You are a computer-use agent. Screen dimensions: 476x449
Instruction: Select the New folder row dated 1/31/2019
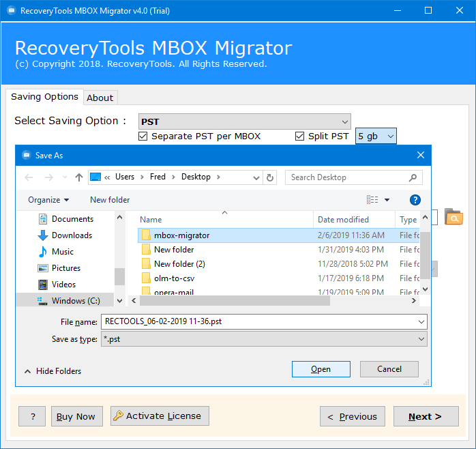(x=279, y=250)
